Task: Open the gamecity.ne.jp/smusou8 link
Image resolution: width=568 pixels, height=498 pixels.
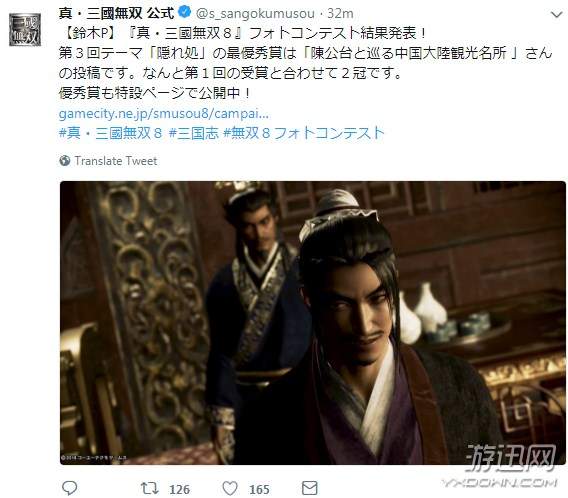Action: point(164,114)
